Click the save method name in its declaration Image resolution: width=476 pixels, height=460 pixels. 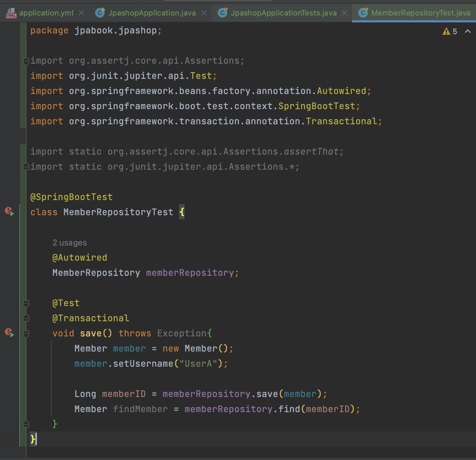coord(91,333)
